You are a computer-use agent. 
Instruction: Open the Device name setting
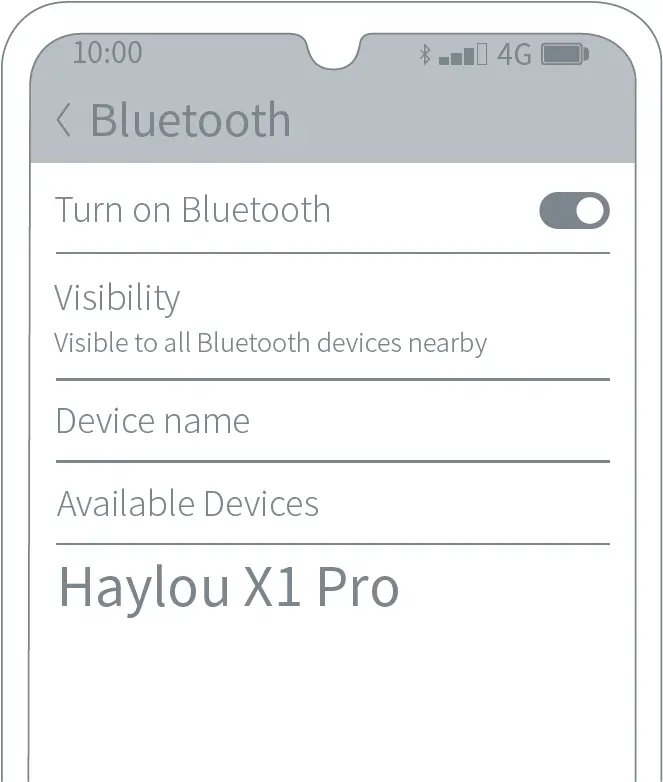click(x=333, y=421)
